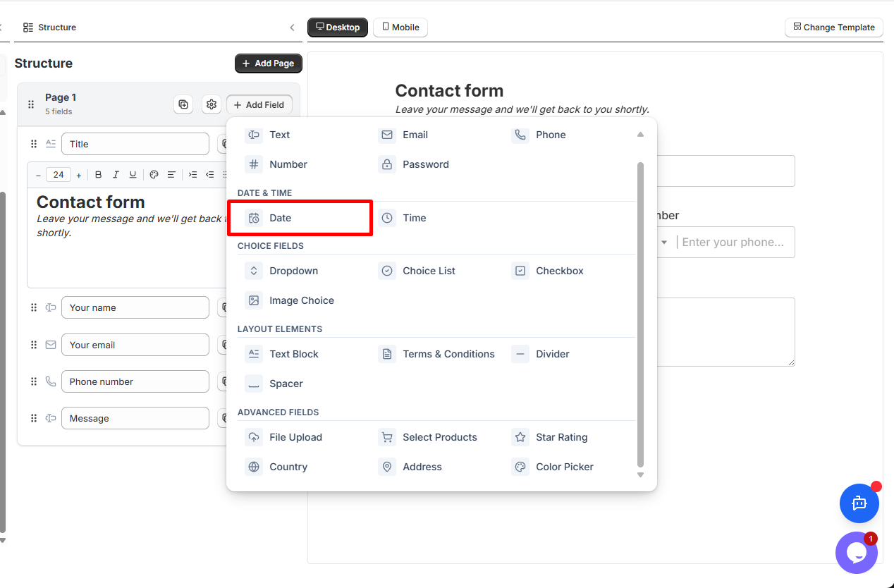Add a Password field
Image resolution: width=894 pixels, height=588 pixels.
[414, 164]
